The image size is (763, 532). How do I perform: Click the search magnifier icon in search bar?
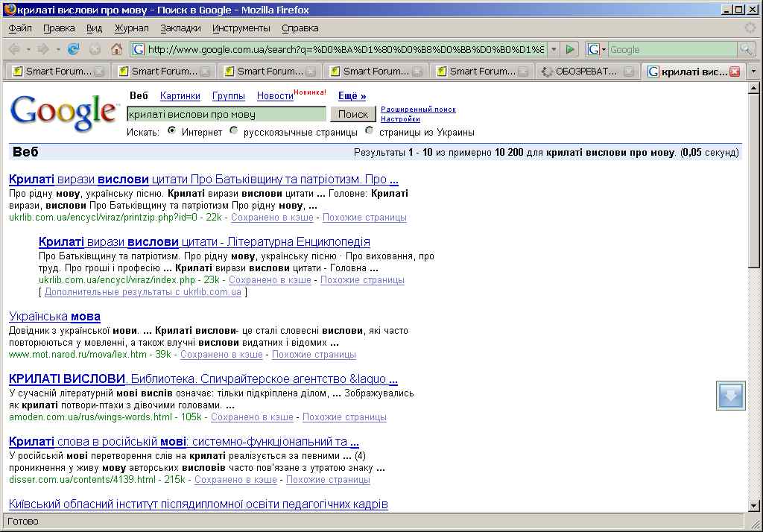point(745,49)
